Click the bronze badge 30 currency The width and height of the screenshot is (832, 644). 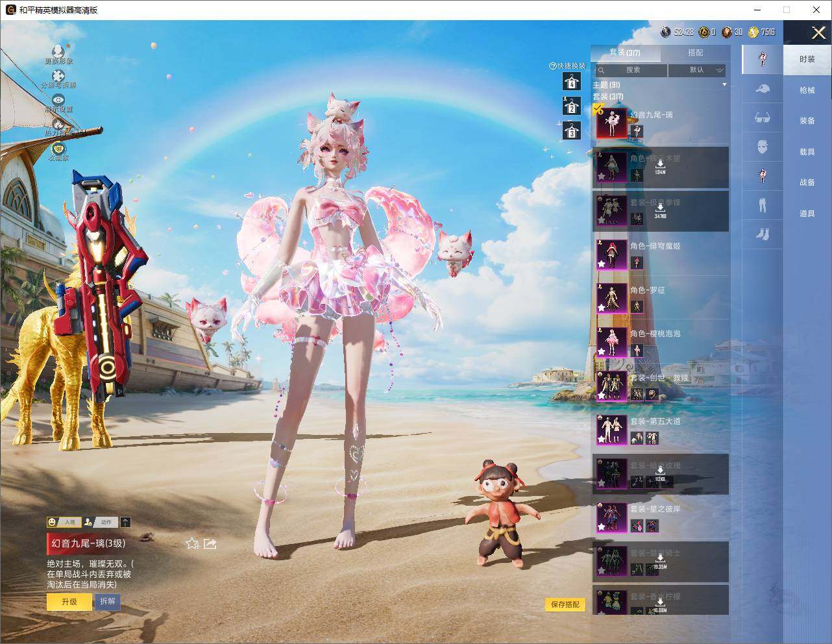727,32
